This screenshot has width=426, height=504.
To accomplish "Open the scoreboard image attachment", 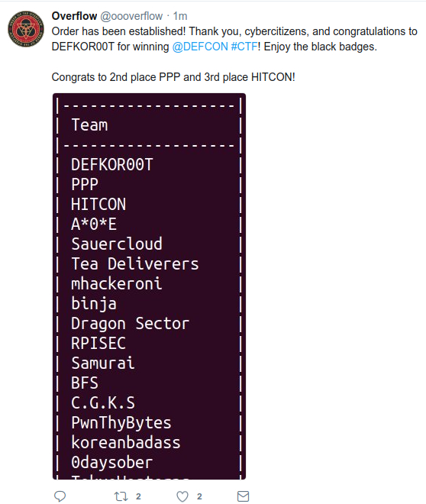I will click(x=149, y=286).
